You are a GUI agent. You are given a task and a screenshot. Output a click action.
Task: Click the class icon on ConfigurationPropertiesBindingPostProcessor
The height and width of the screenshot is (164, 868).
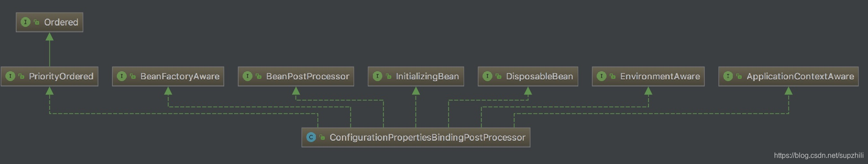311,138
